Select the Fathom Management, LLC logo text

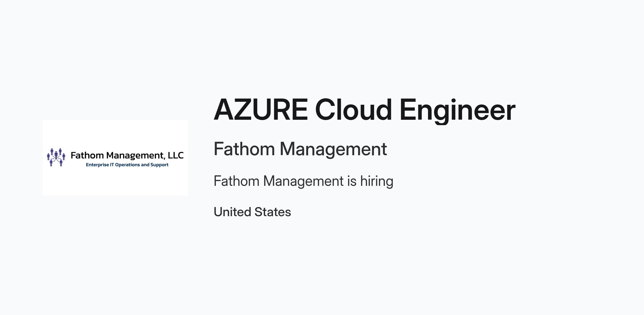point(127,155)
